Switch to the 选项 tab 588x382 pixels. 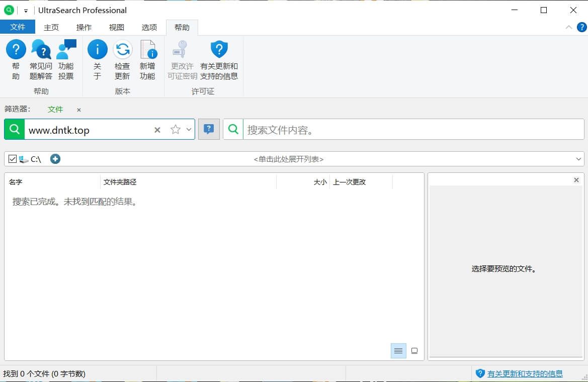(x=149, y=27)
